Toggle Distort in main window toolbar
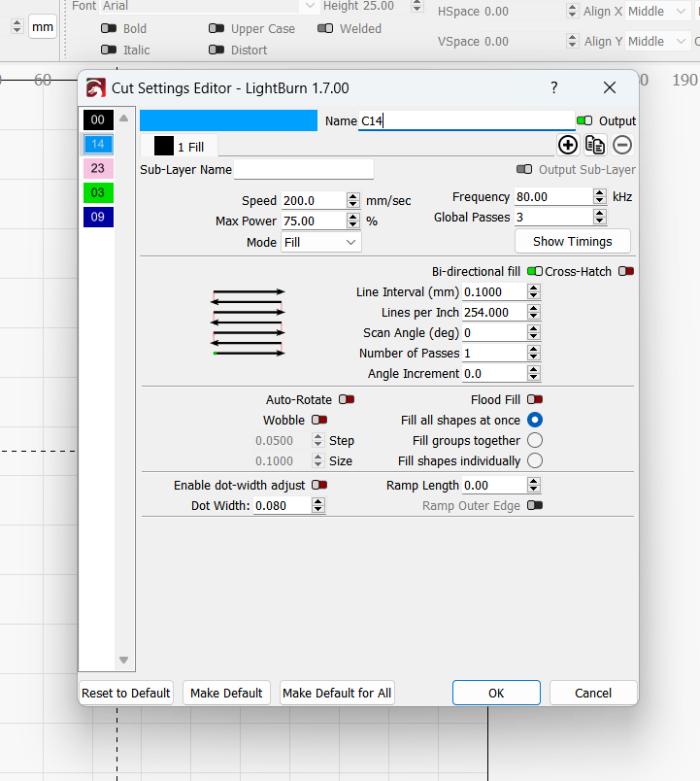Viewport: 700px width, 781px height. (217, 50)
